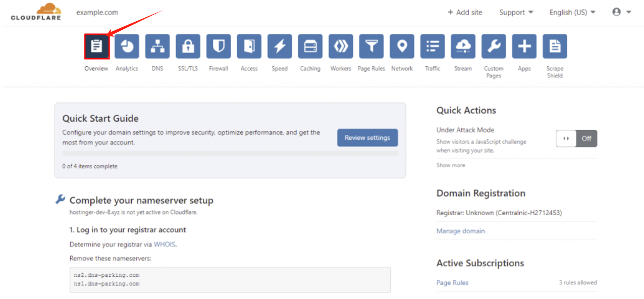Image resolution: width=644 pixels, height=299 pixels.
Task: Expand Show more under Quick Actions
Action: (x=451, y=165)
